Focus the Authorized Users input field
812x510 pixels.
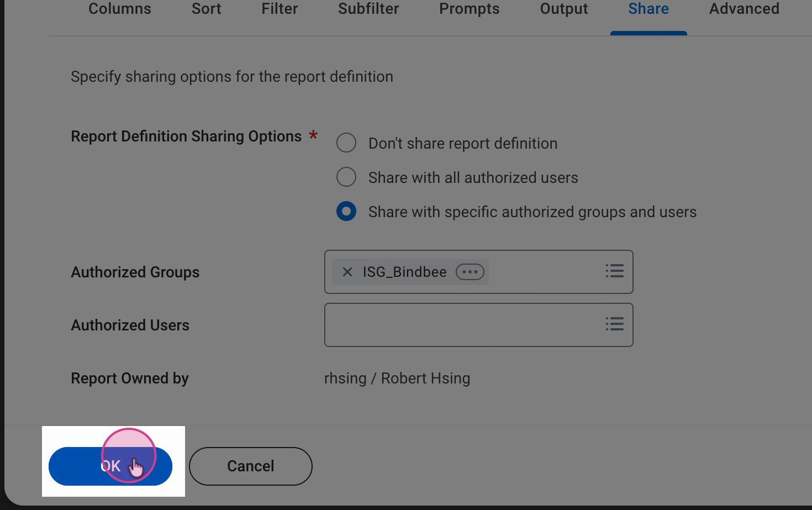pos(479,325)
